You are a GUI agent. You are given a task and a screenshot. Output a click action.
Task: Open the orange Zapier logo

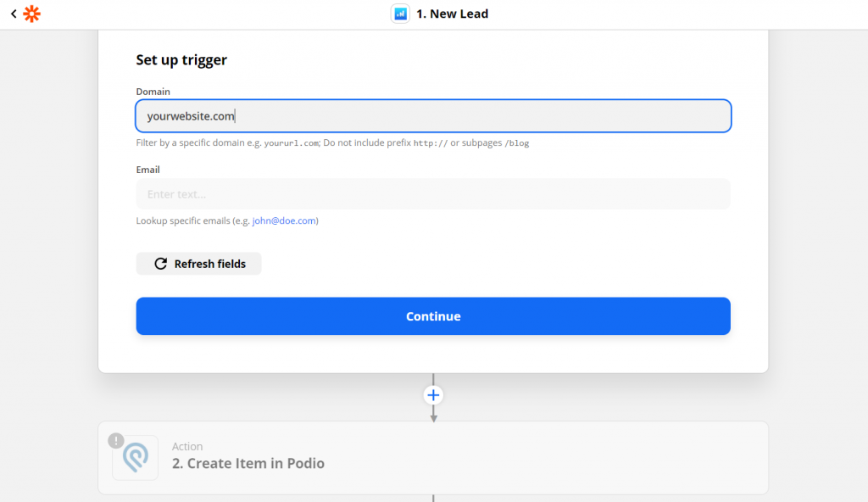click(32, 14)
